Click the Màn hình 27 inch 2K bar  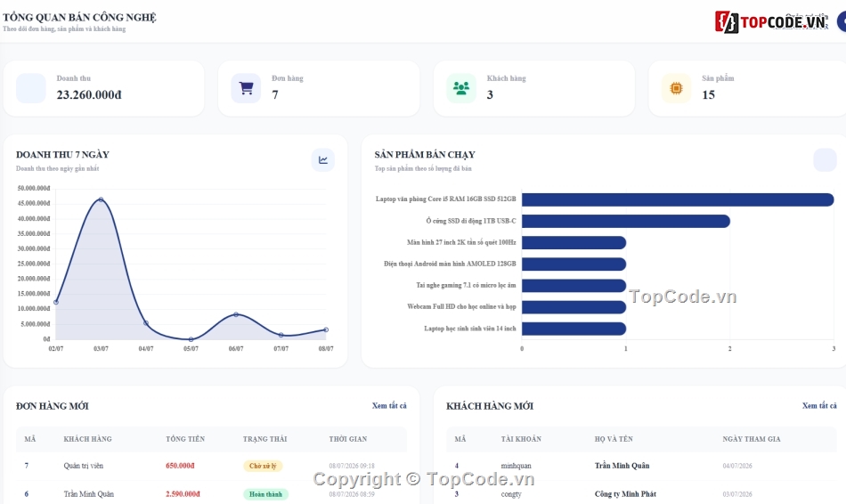tap(573, 243)
